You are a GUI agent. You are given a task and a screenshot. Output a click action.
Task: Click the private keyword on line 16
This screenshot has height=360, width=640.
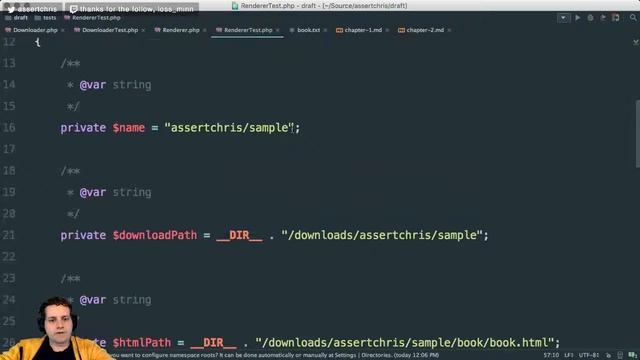83,128
